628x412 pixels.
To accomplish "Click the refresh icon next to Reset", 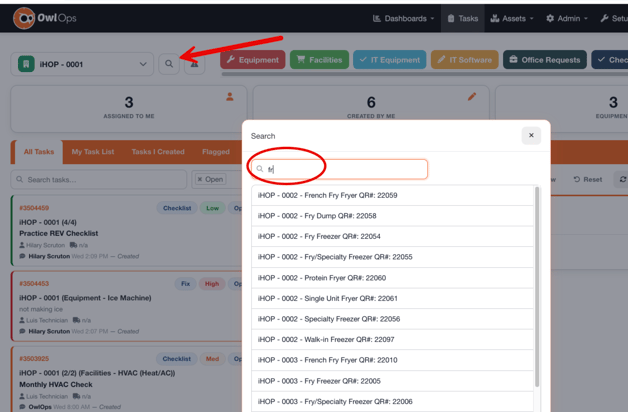I will point(622,179).
